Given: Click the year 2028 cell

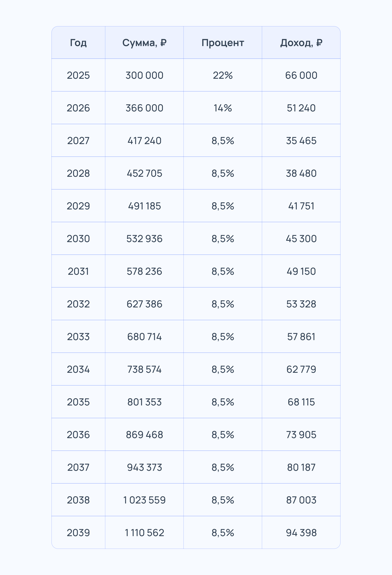Looking at the screenshot, I should tap(78, 173).
